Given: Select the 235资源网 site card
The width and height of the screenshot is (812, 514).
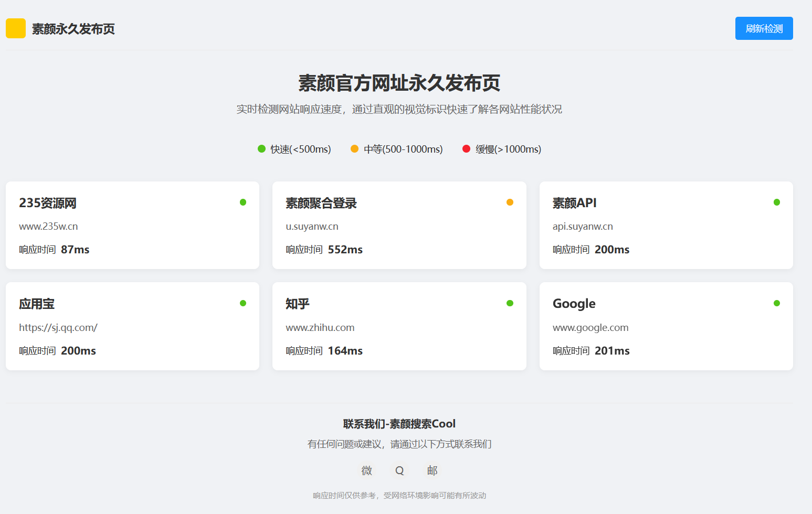Looking at the screenshot, I should coord(132,226).
